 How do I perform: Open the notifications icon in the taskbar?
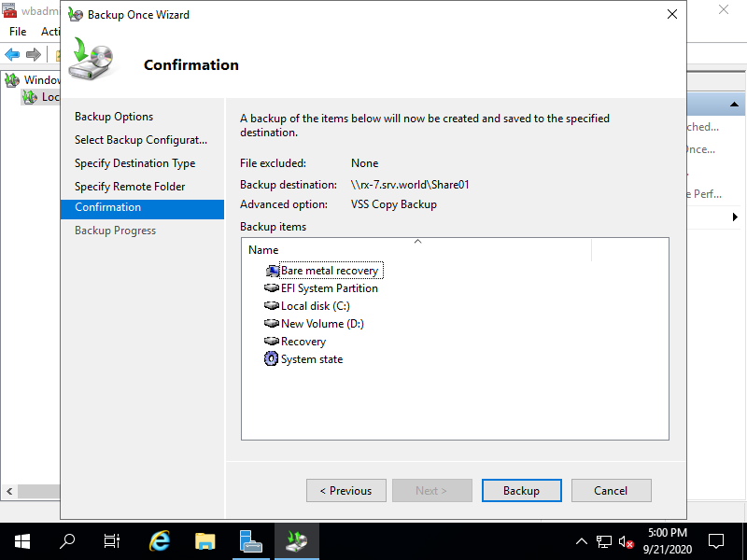click(x=715, y=540)
